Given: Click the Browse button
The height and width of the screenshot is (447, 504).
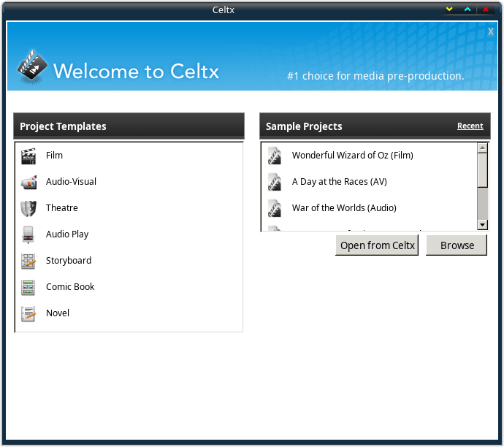Looking at the screenshot, I should pos(457,245).
